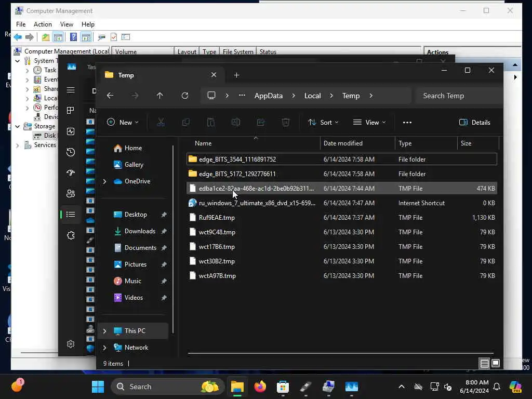Click the Cut scissors icon in Explorer toolbar
Image resolution: width=532 pixels, height=399 pixels.
(x=161, y=123)
